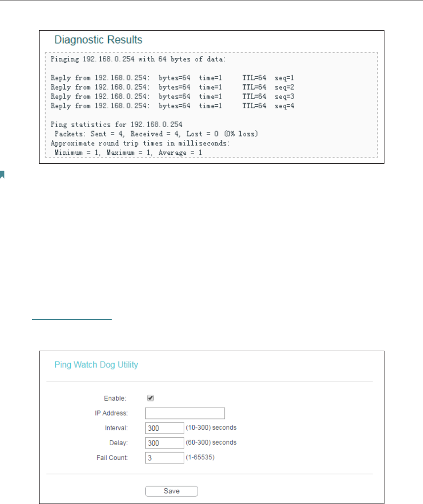Click the Fail Count field showing 3
423x504 pixels.
[x=165, y=458]
